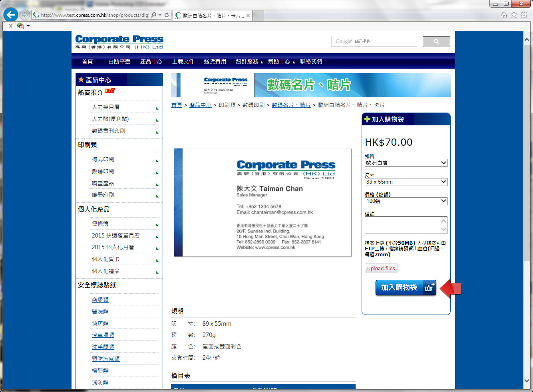Click the browser forward arrow button
The width and height of the screenshot is (533, 392).
click(25, 15)
